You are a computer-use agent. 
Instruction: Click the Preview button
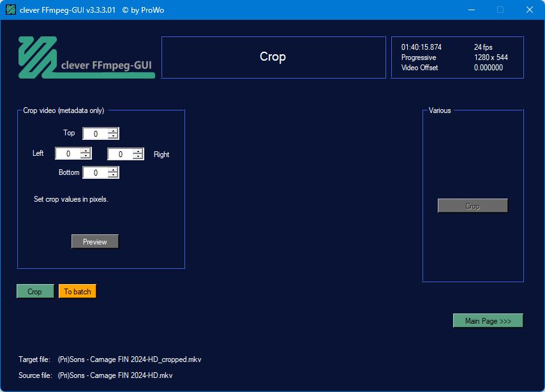click(95, 242)
